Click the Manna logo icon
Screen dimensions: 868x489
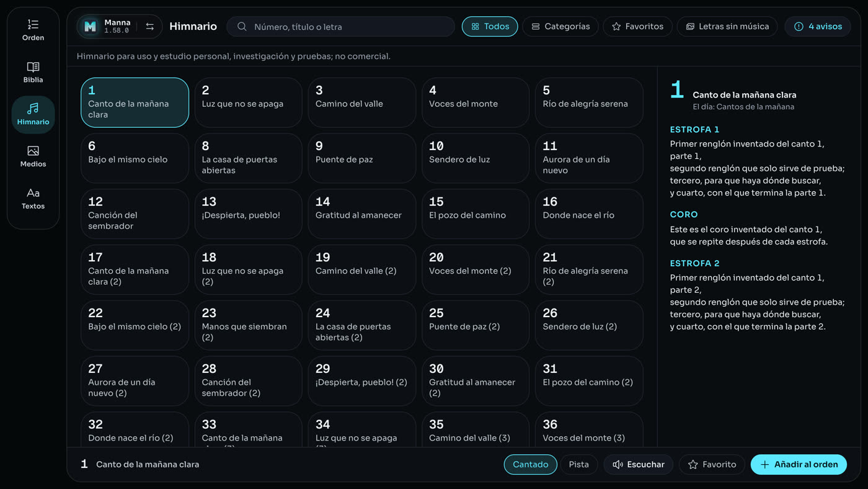click(91, 26)
